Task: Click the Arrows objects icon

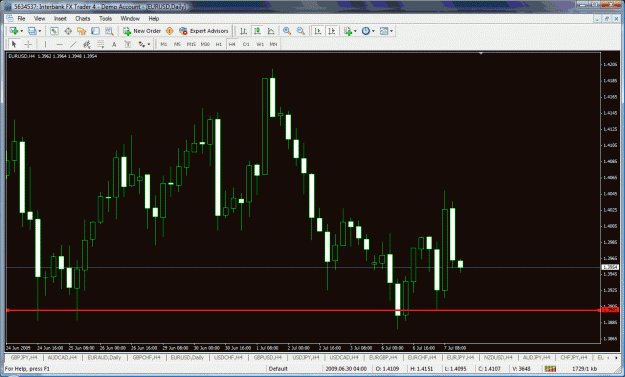Action: click(x=142, y=44)
